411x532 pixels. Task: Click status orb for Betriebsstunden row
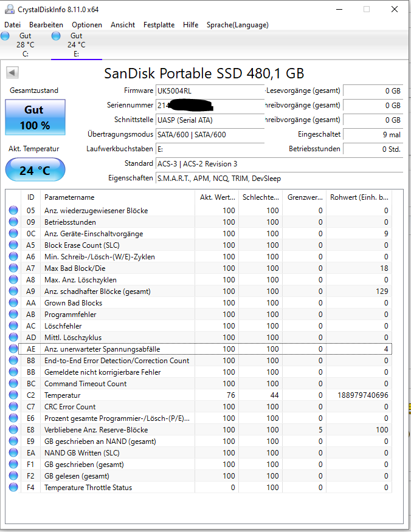point(13,222)
